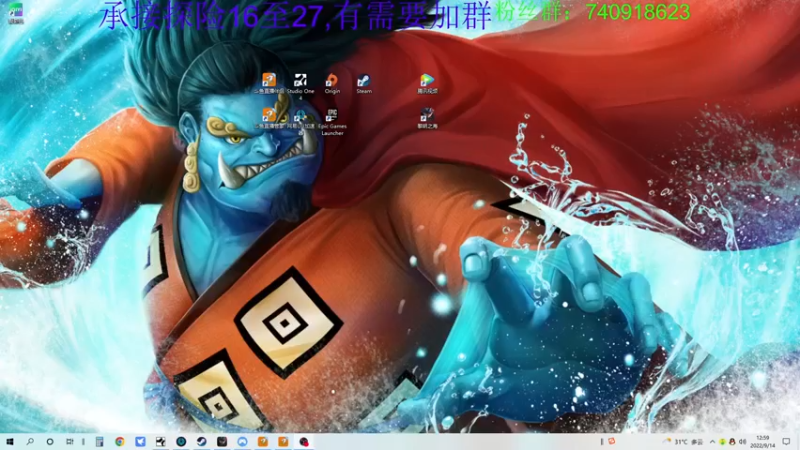Open the blue accelerator shortcut beside Epic Games
Image resolution: width=800 pixels, height=450 pixels.
[x=301, y=120]
